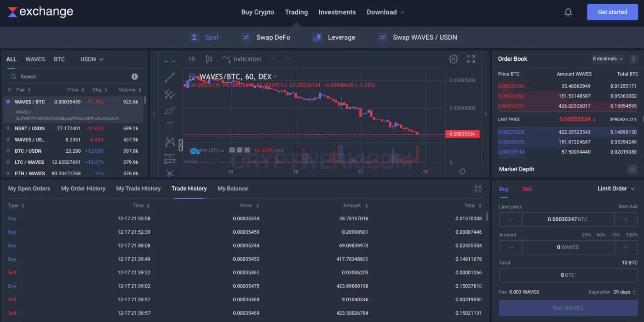Toggle the favorites-only star in the header row

pyautogui.click(x=9, y=90)
